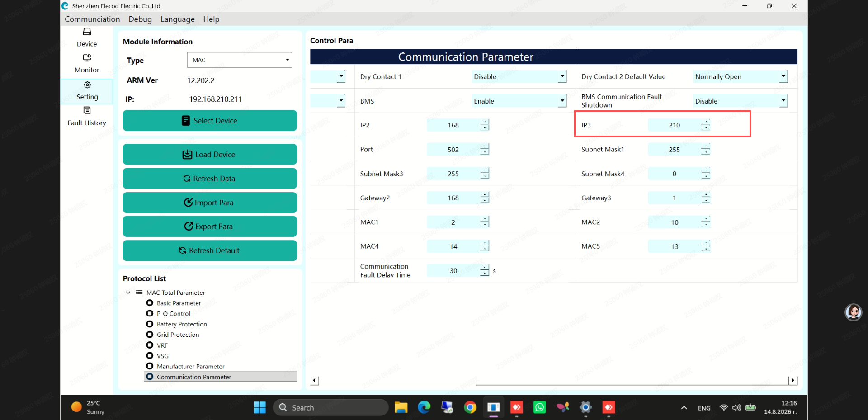Launch Microsoft Edge from the taskbar

pyautogui.click(x=424, y=407)
